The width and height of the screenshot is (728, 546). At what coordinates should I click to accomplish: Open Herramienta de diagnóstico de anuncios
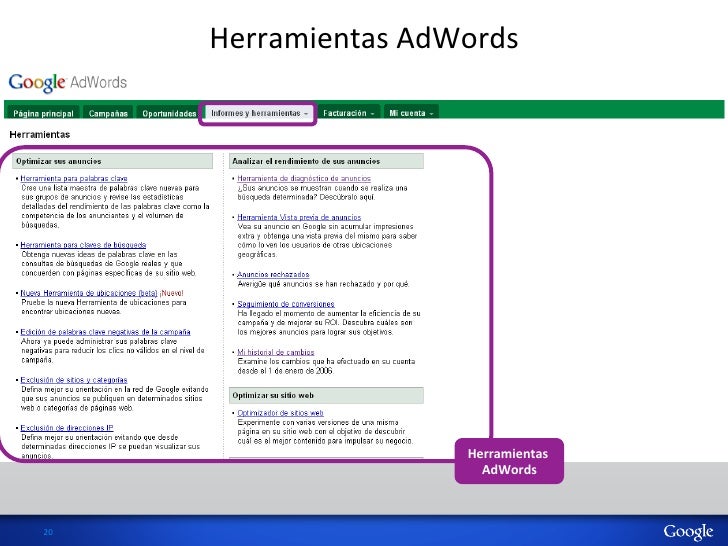point(304,178)
